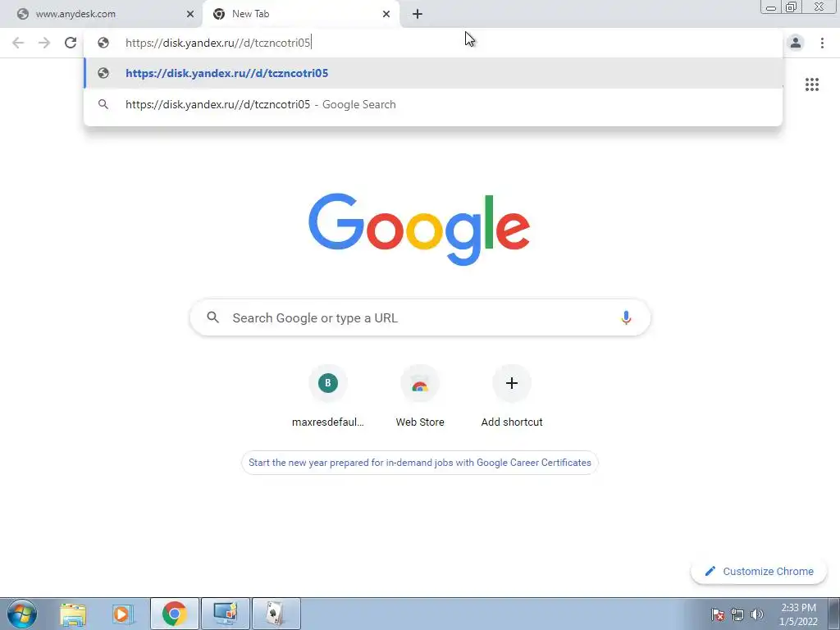The width and height of the screenshot is (840, 630).
Task: Click the magnifier icon in Google search box
Action: [x=212, y=317]
